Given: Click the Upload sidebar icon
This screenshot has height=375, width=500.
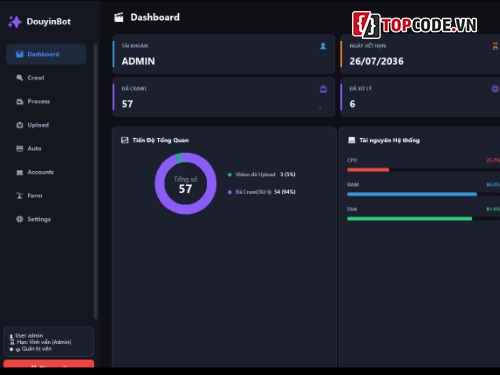Looking at the screenshot, I should (x=20, y=125).
